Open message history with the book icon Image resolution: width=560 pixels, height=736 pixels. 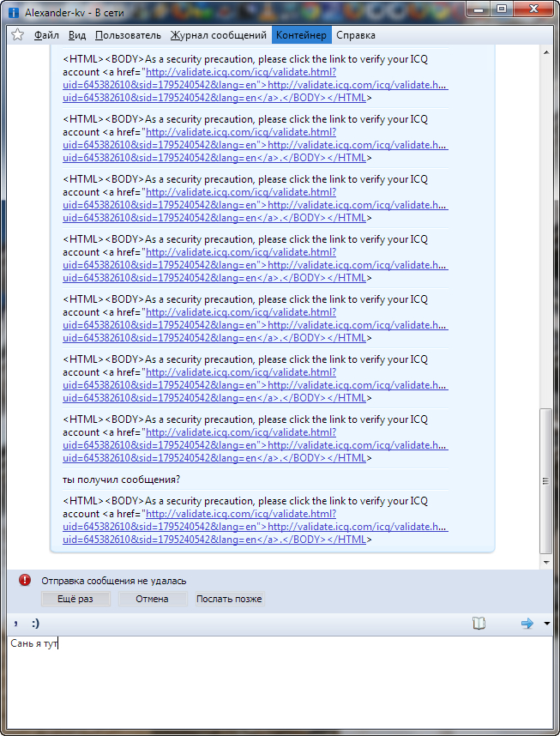(x=479, y=623)
